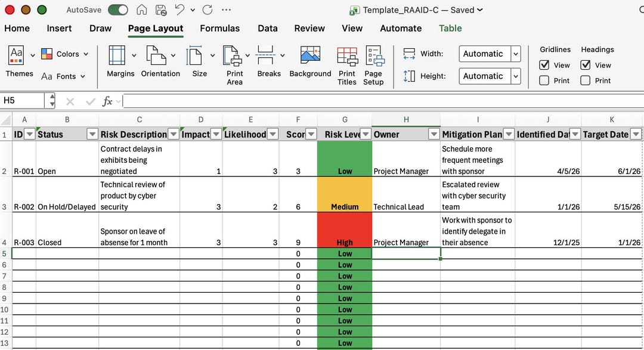Select column H header
This screenshot has width=644, height=350.
tap(406, 119)
